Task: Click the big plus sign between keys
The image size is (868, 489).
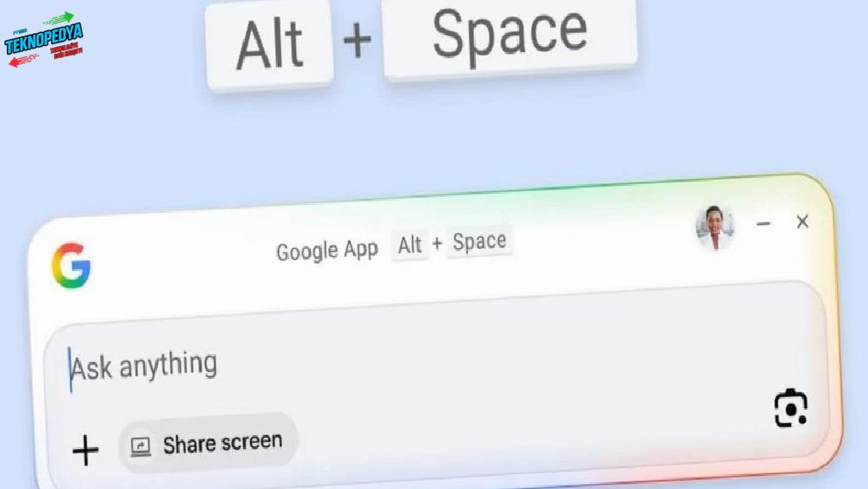Action: click(357, 40)
